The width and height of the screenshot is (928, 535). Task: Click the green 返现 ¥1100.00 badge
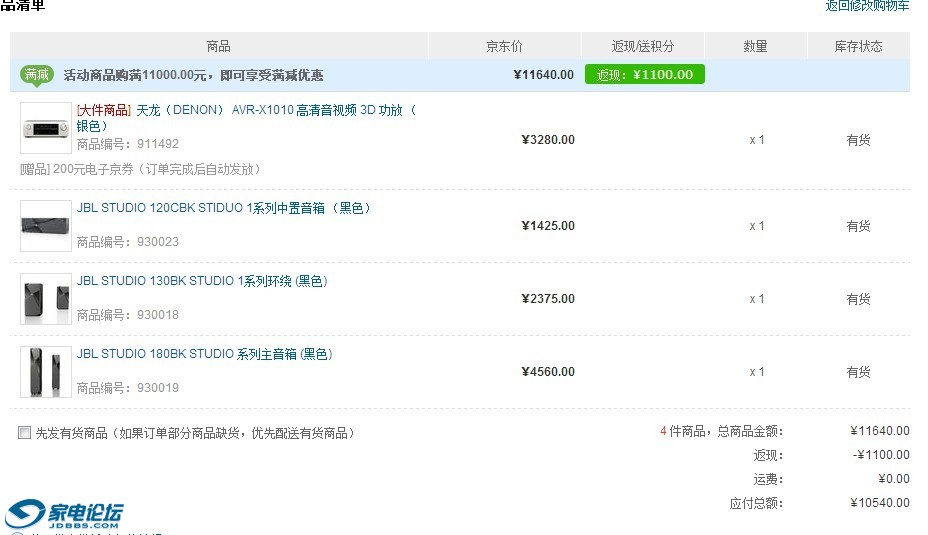645,75
